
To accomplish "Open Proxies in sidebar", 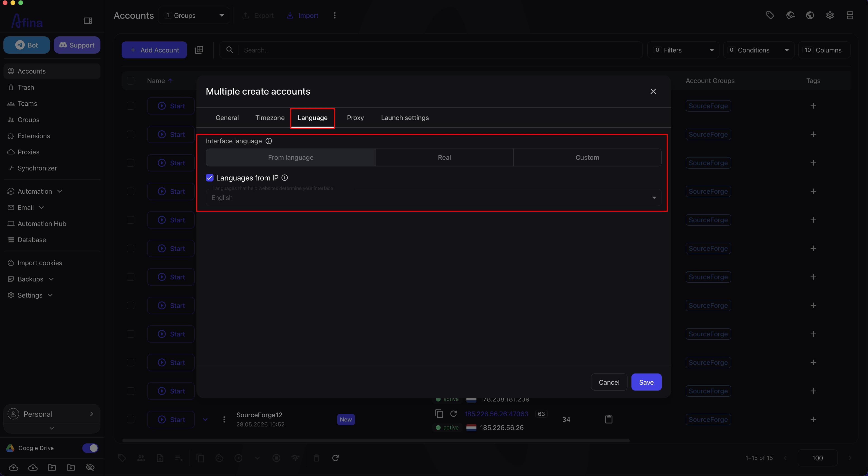I will pos(52,152).
